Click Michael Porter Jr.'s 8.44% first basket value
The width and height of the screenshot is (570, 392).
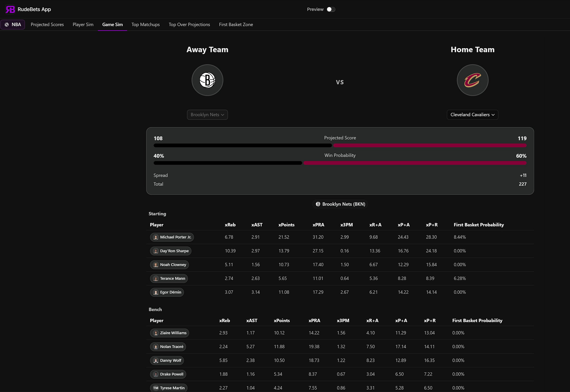click(460, 237)
